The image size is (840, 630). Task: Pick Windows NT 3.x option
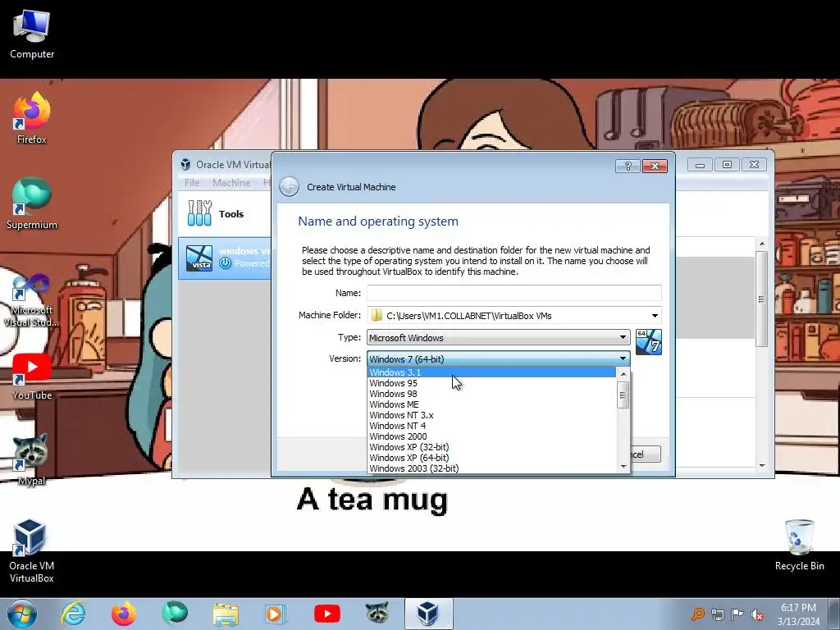pos(491,415)
